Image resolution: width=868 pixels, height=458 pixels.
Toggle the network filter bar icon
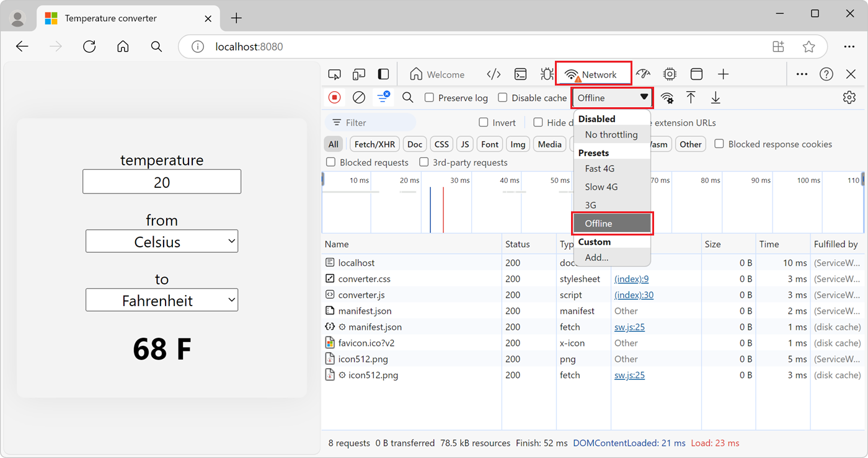pos(384,97)
